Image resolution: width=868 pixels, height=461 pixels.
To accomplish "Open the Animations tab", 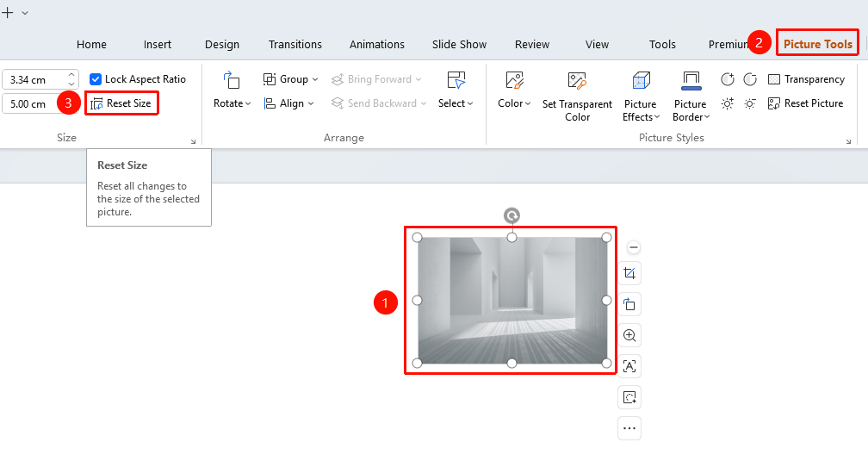I will (x=377, y=44).
